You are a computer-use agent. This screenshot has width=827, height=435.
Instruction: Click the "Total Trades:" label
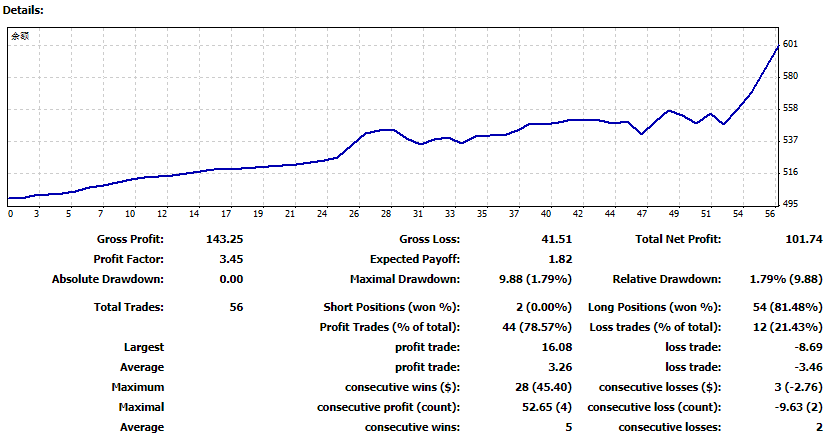[129, 307]
